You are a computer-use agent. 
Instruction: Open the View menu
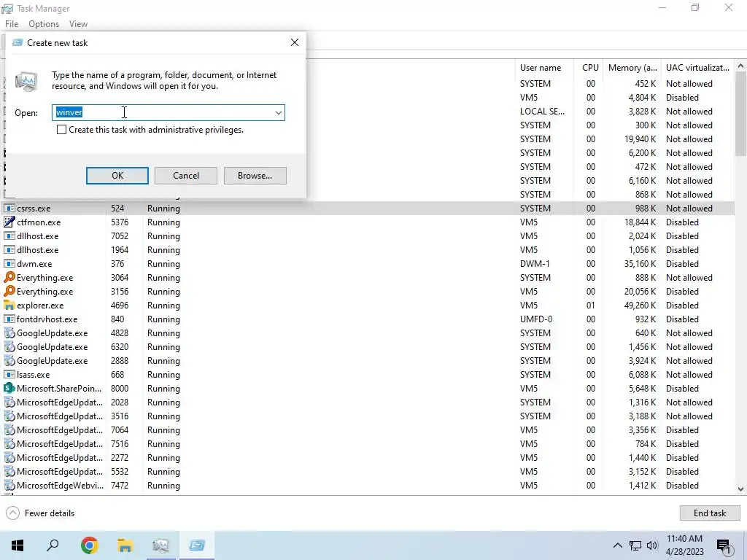[x=78, y=24]
